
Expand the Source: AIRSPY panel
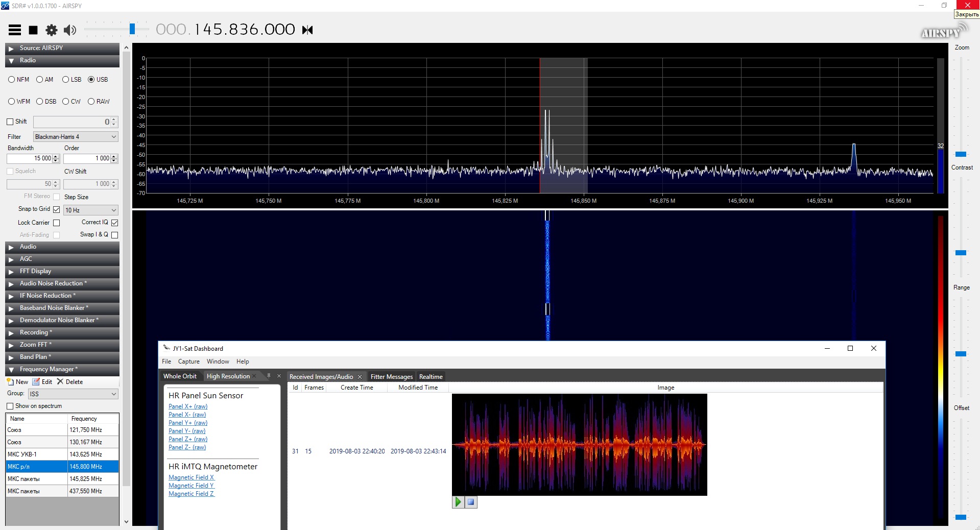point(62,48)
